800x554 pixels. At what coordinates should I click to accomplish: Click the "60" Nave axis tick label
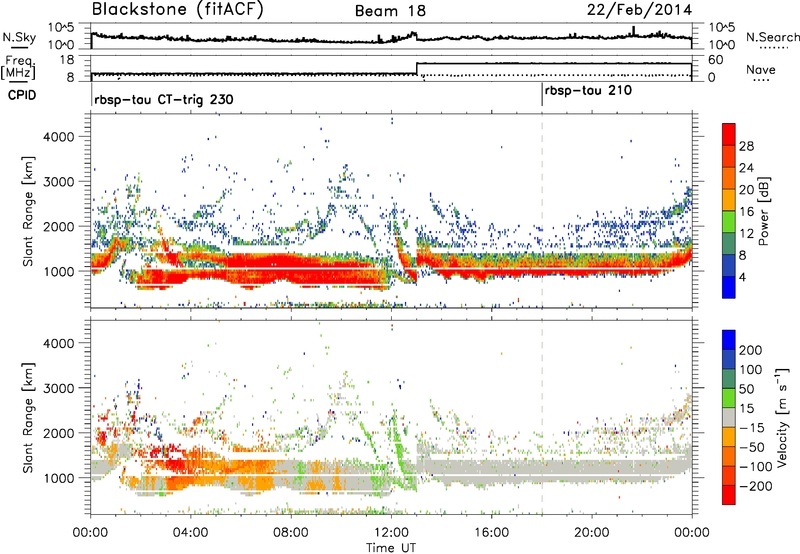pos(716,60)
